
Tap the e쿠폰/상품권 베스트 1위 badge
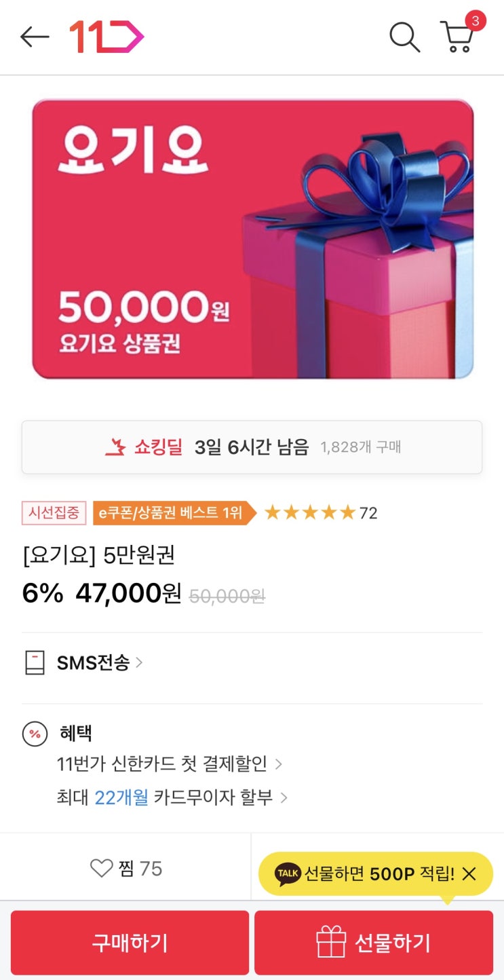(172, 513)
